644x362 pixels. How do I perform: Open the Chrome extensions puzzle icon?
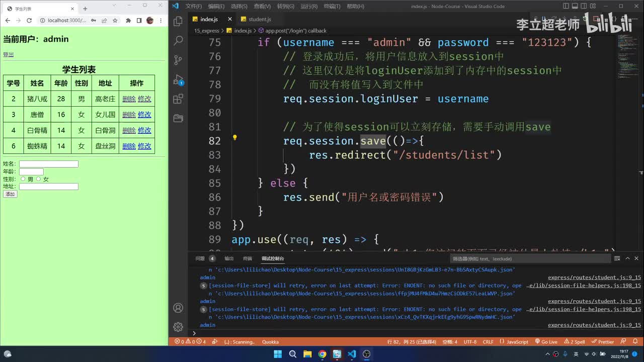[128, 21]
